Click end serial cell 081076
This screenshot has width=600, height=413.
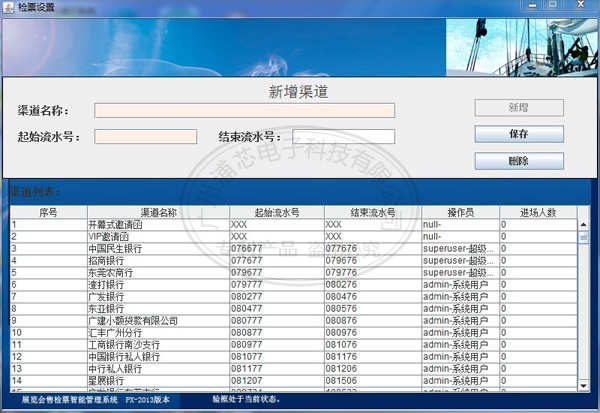tap(373, 344)
